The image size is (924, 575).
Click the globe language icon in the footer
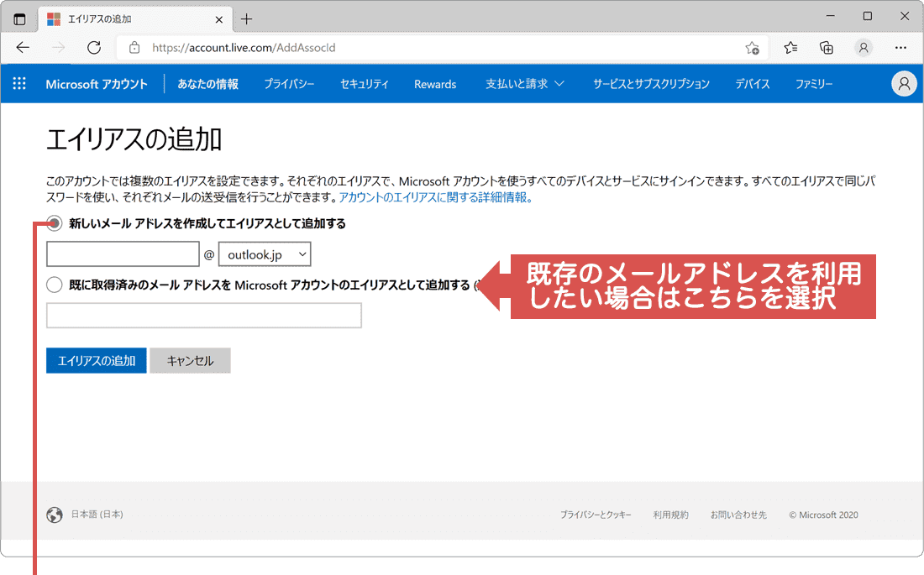[x=54, y=515]
